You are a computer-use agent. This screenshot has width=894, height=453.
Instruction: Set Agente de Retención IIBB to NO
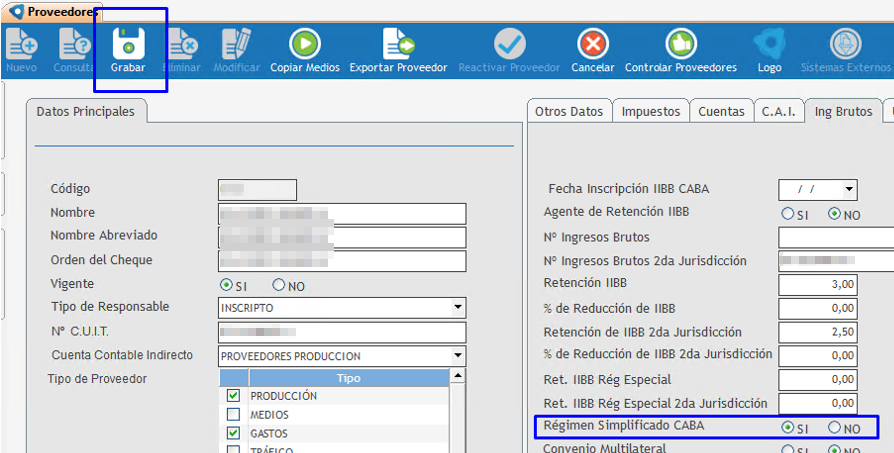[835, 214]
